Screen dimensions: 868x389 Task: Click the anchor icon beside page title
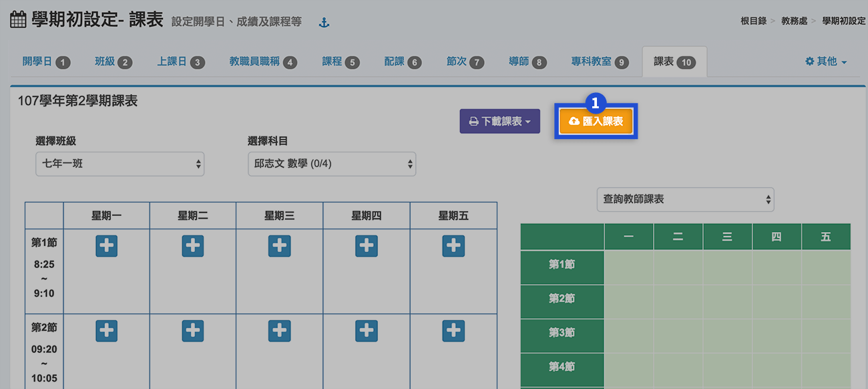[x=324, y=23]
